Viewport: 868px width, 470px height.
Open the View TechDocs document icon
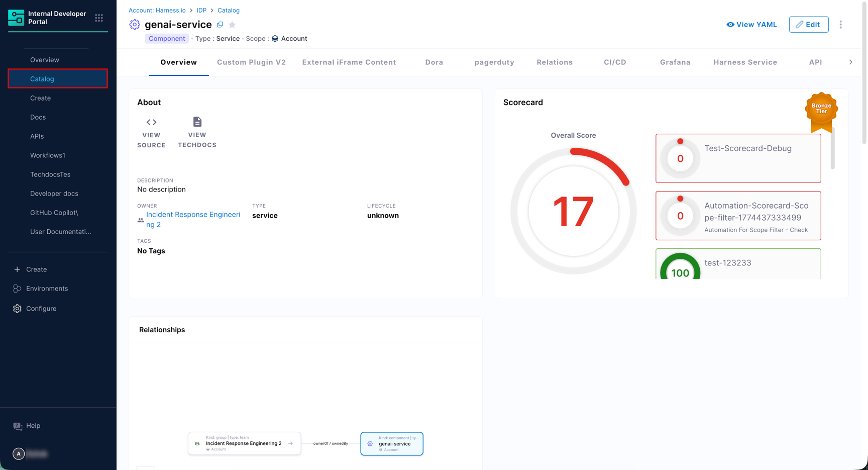click(197, 122)
